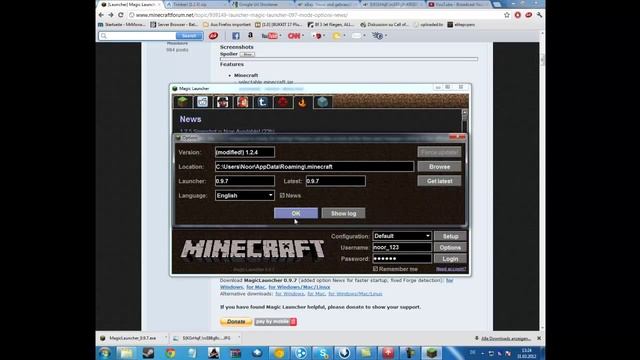Toggle the News checkbox in Options
The width and height of the screenshot is (640, 360).
(x=282, y=196)
